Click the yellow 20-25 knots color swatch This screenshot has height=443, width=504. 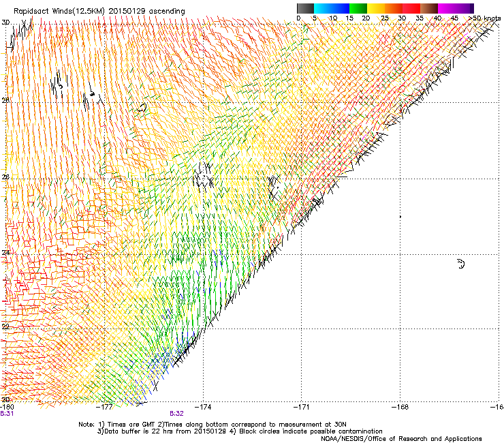tap(376, 8)
